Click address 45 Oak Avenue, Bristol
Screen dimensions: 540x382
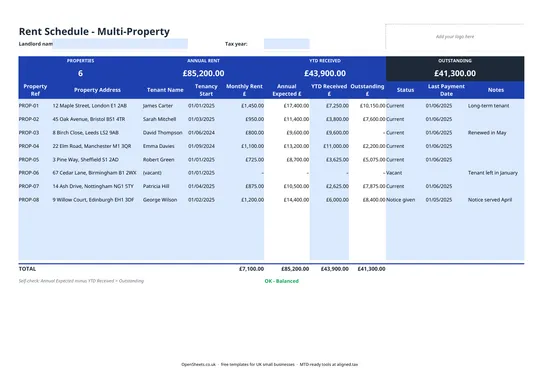coord(89,119)
